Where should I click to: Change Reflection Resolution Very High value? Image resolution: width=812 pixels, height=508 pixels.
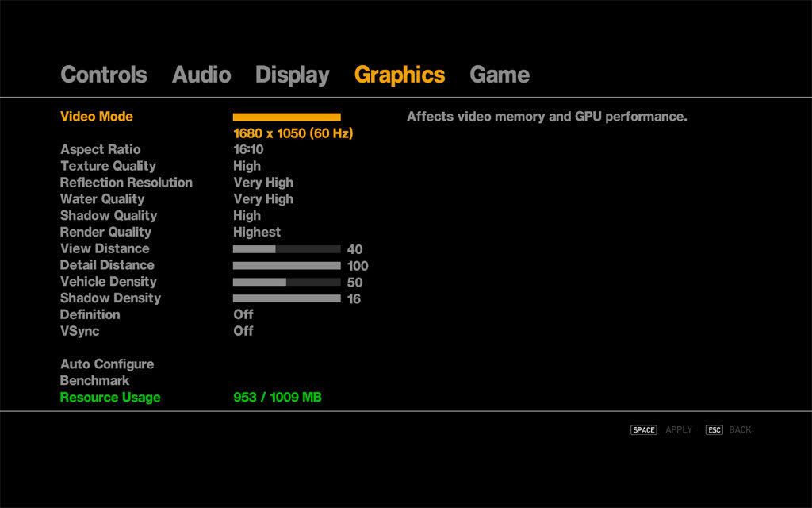click(x=262, y=183)
